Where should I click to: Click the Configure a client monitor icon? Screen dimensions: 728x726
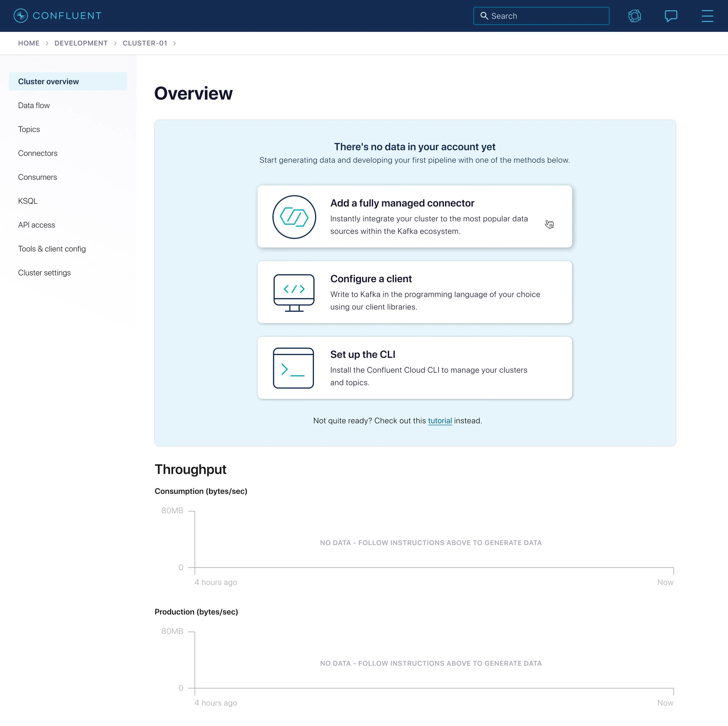pyautogui.click(x=294, y=292)
